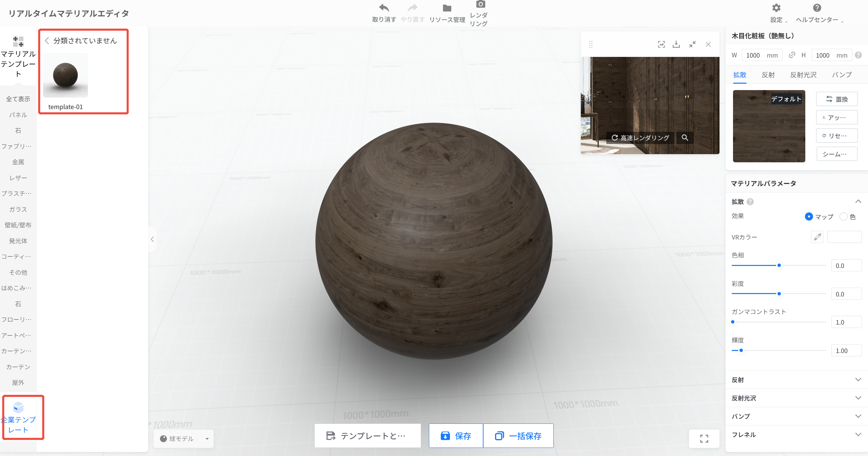Enter fullscreen viewport mode
Viewport: 868px width, 456px height.
pyautogui.click(x=704, y=439)
